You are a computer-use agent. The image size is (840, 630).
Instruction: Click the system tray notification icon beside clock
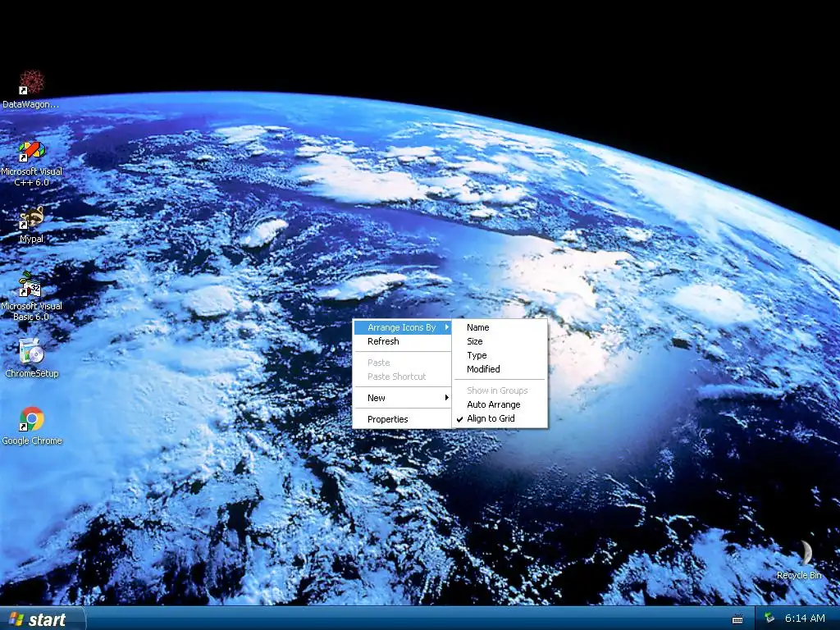[x=769, y=619]
